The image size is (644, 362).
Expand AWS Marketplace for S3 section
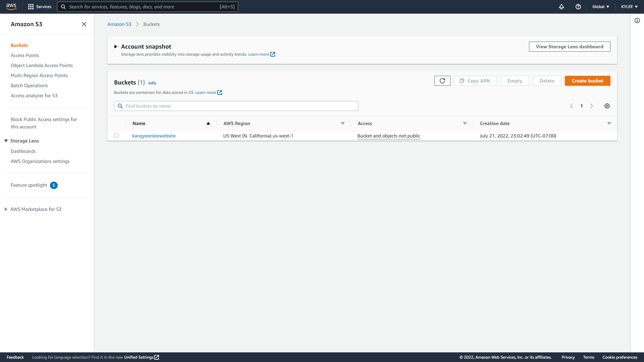[6, 209]
